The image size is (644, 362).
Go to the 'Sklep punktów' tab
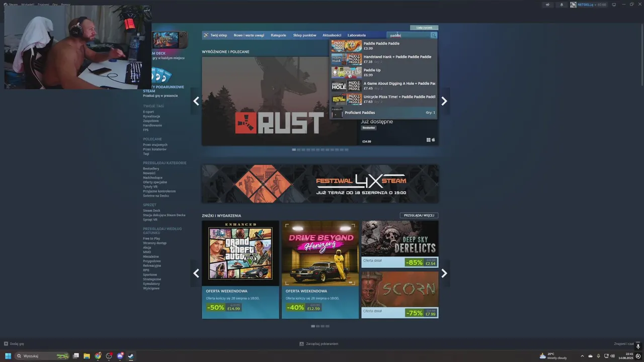coord(304,35)
